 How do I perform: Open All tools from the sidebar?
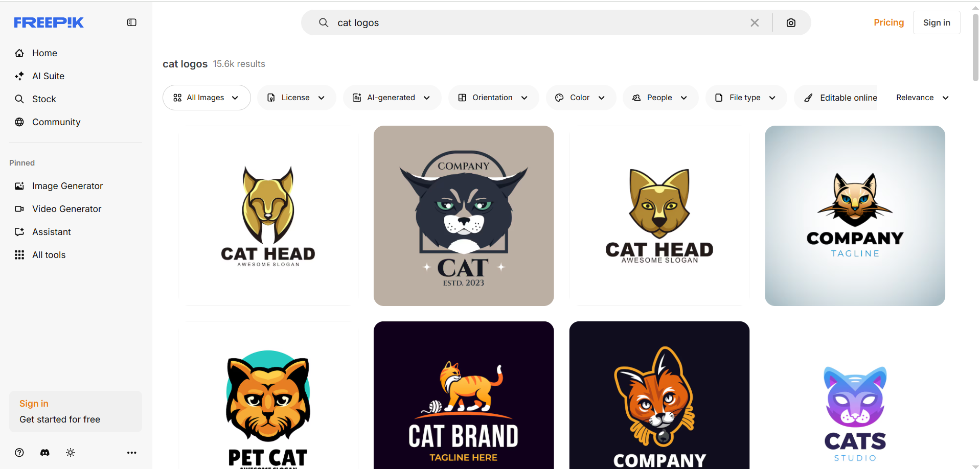coord(49,254)
